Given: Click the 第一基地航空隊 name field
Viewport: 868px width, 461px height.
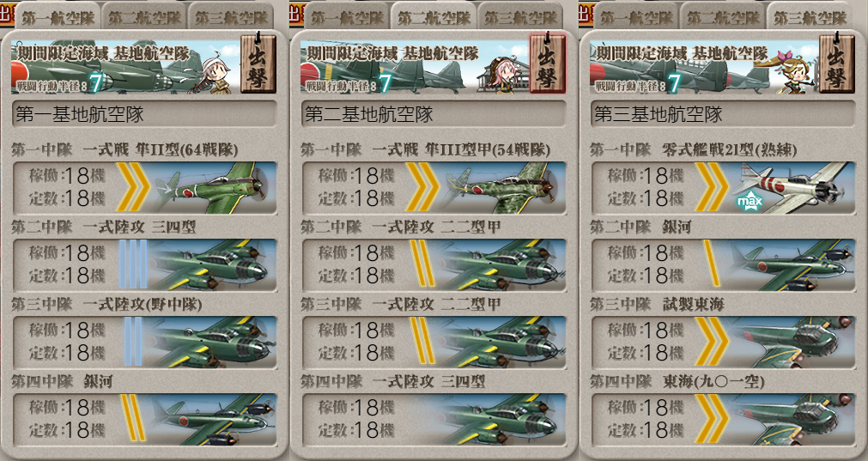Looking at the screenshot, I should 144,114.
